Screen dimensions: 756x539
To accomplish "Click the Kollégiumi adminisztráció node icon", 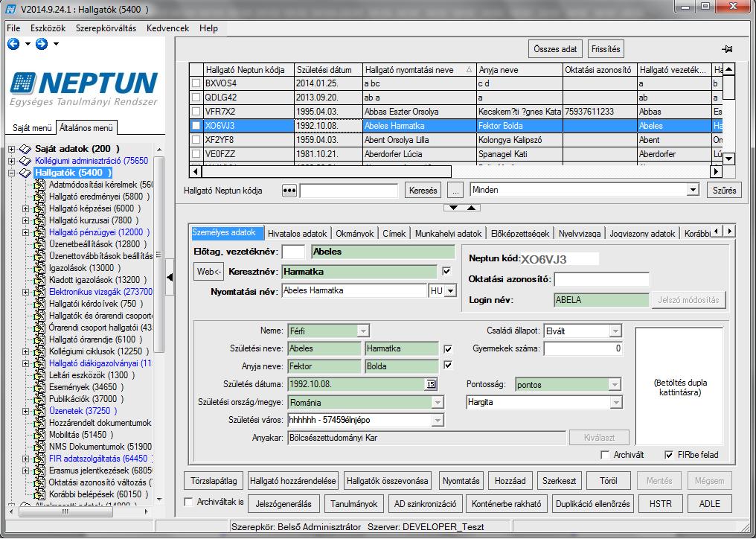I will [x=25, y=161].
